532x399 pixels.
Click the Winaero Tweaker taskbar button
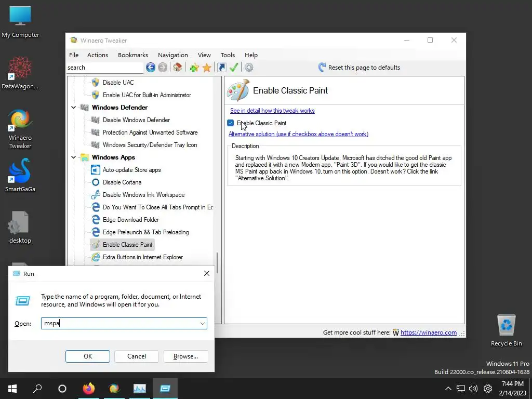tap(114, 389)
